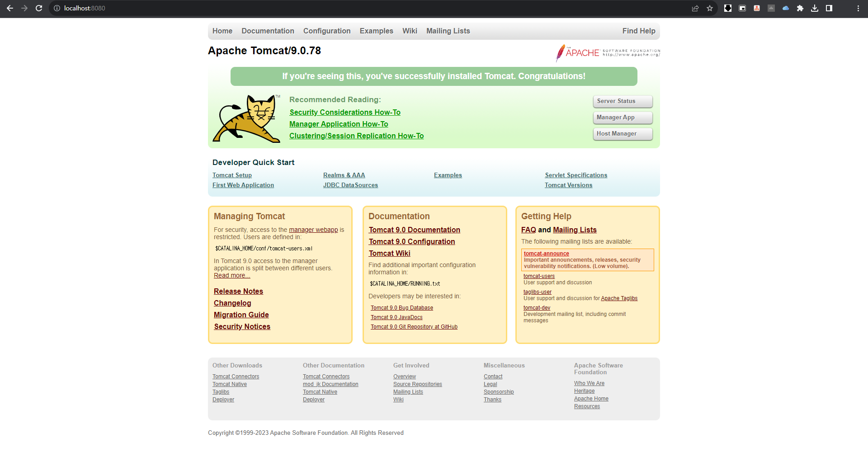
Task: Open Who We Are footer link
Action: 589,383
